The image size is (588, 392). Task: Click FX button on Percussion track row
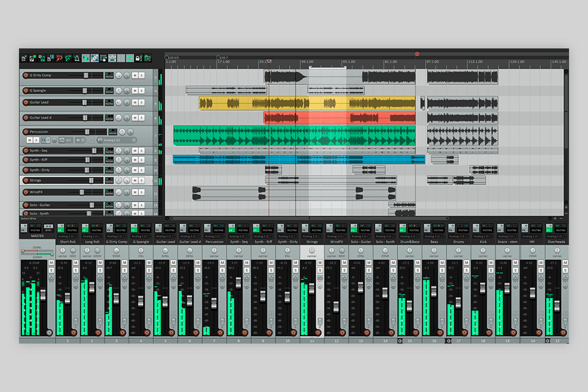(x=45, y=140)
